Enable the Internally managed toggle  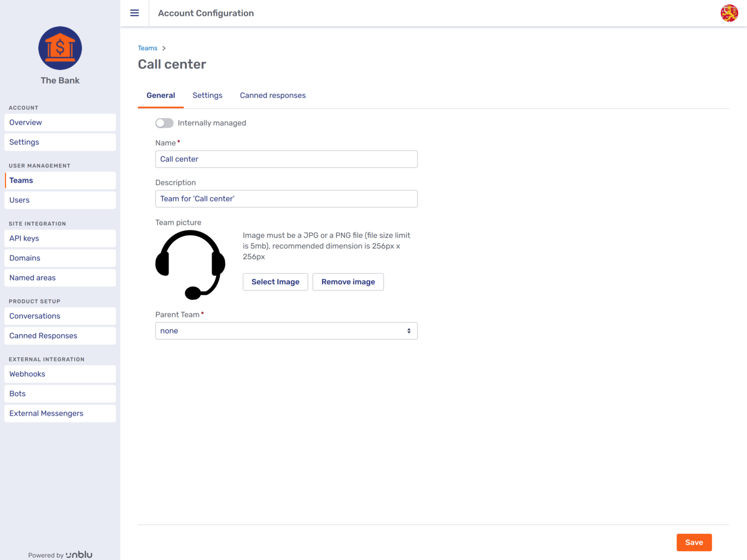[164, 122]
